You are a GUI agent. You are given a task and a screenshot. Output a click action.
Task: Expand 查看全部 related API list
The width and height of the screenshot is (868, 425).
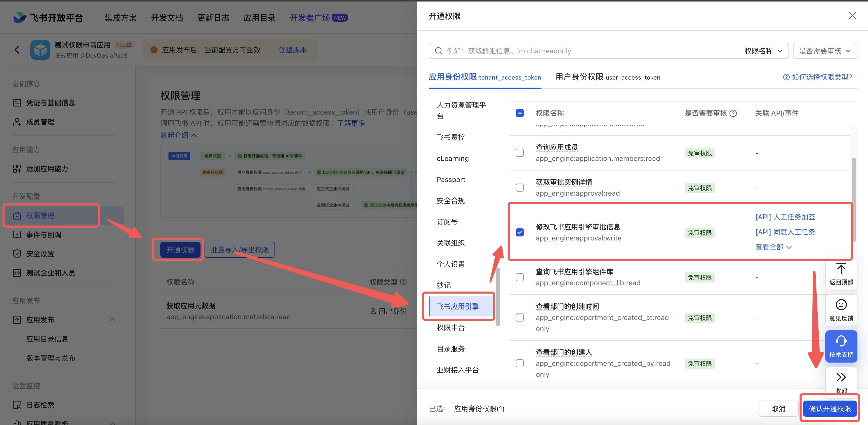point(773,247)
